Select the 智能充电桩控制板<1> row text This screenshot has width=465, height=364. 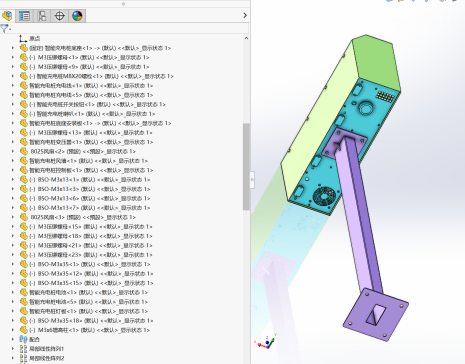click(91, 170)
